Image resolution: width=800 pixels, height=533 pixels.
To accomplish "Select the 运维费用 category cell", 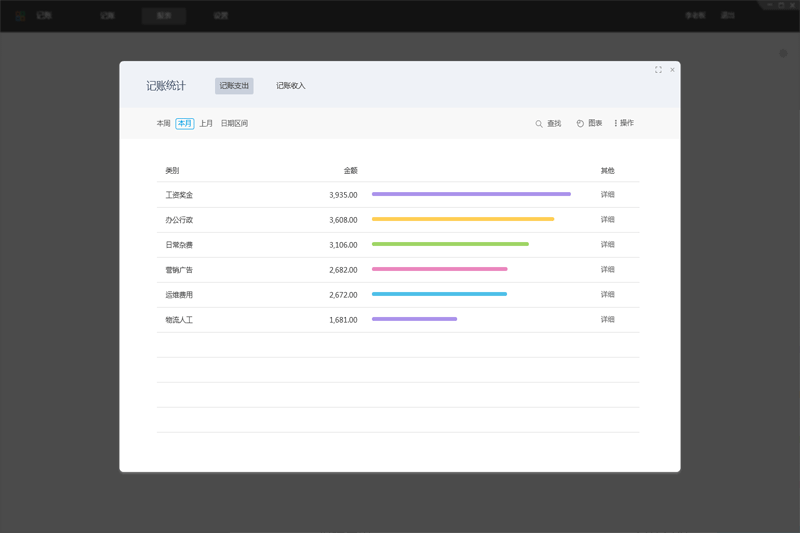I will click(x=179, y=295).
